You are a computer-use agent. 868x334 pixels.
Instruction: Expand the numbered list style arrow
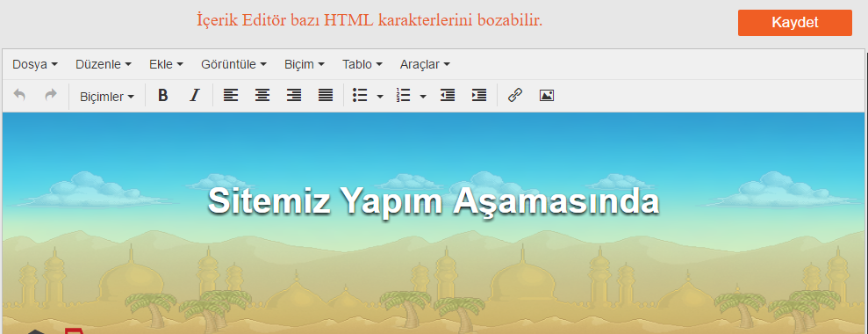(x=424, y=97)
